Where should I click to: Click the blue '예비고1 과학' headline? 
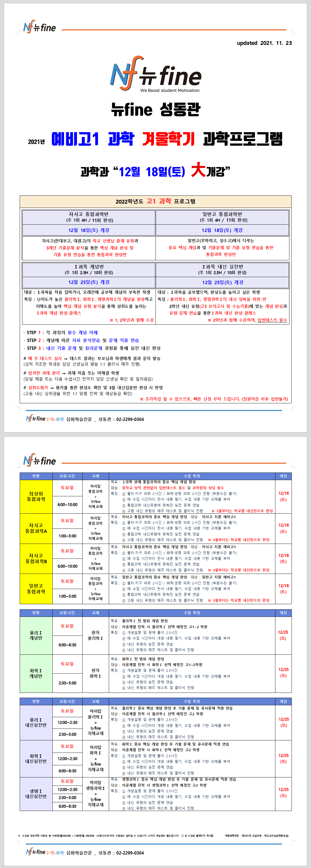click(93, 139)
